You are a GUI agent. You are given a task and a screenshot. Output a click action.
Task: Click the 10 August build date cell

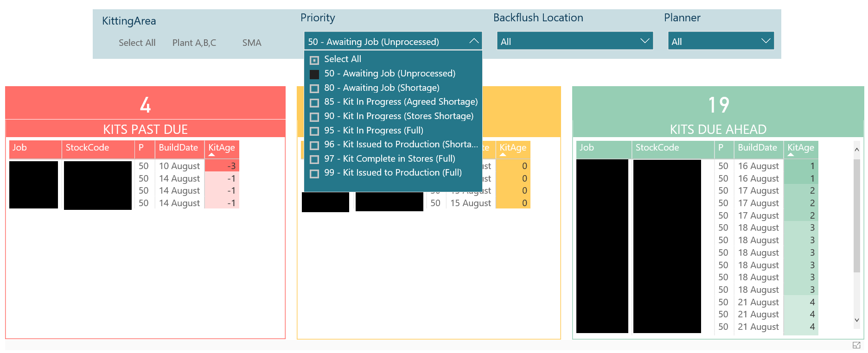tap(179, 166)
